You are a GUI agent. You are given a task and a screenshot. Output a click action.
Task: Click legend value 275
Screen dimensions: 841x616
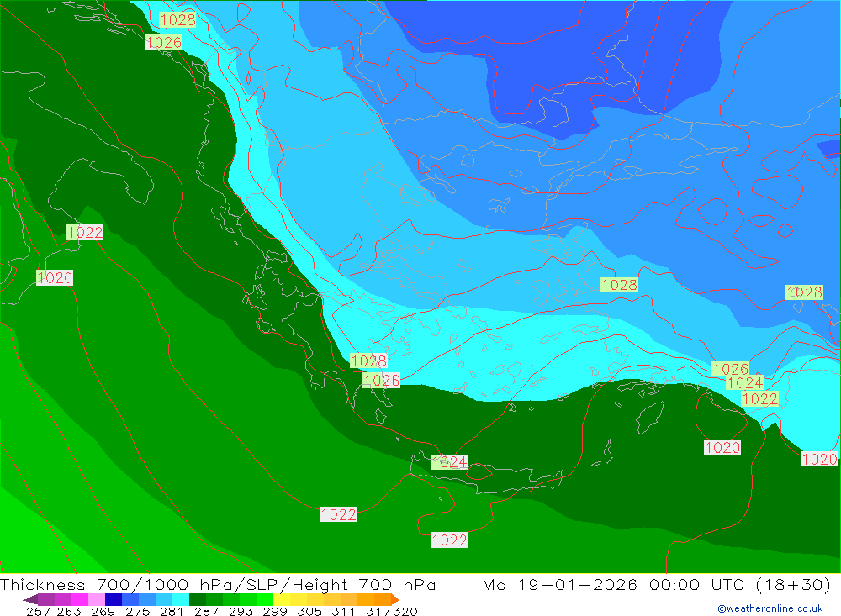pos(137,611)
